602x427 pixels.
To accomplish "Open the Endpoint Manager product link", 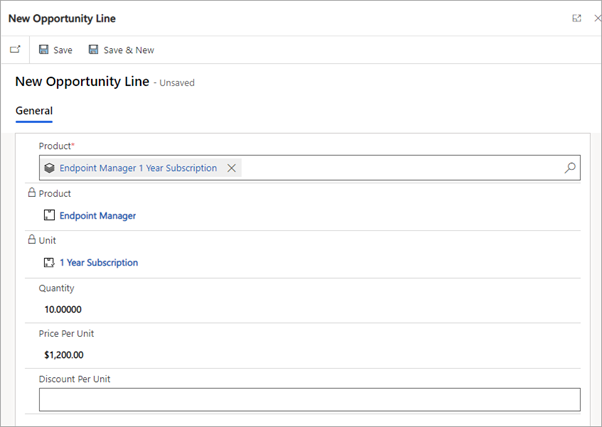I will pyautogui.click(x=98, y=215).
